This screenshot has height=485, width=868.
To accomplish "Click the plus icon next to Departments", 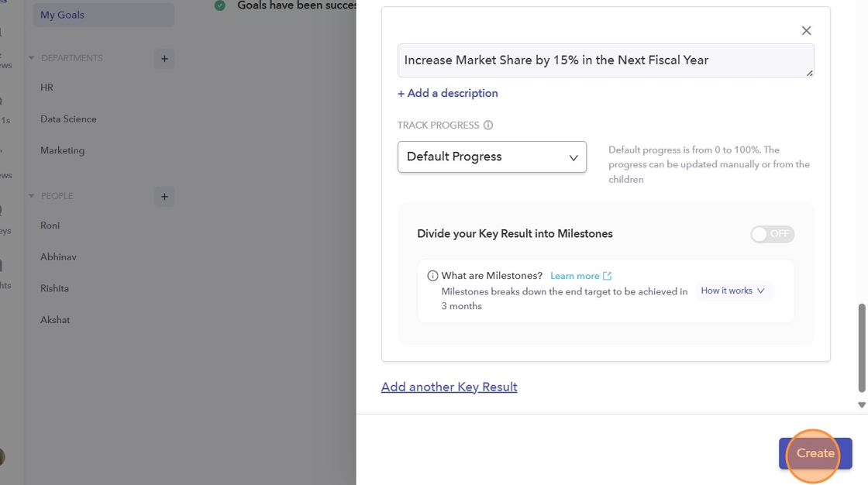I will [x=164, y=59].
